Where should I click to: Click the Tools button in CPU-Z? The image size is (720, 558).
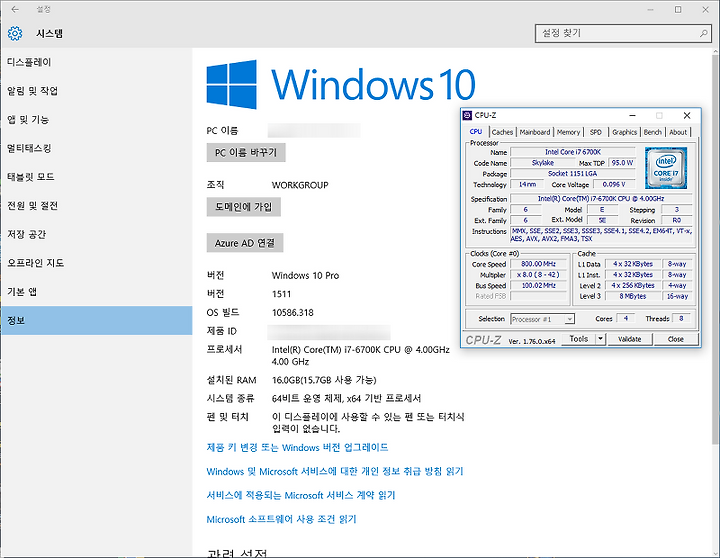pyautogui.click(x=579, y=339)
